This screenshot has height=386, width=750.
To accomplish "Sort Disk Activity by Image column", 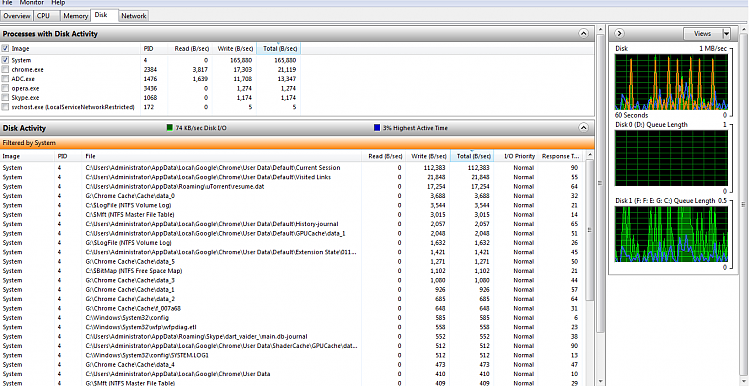I will point(28,156).
